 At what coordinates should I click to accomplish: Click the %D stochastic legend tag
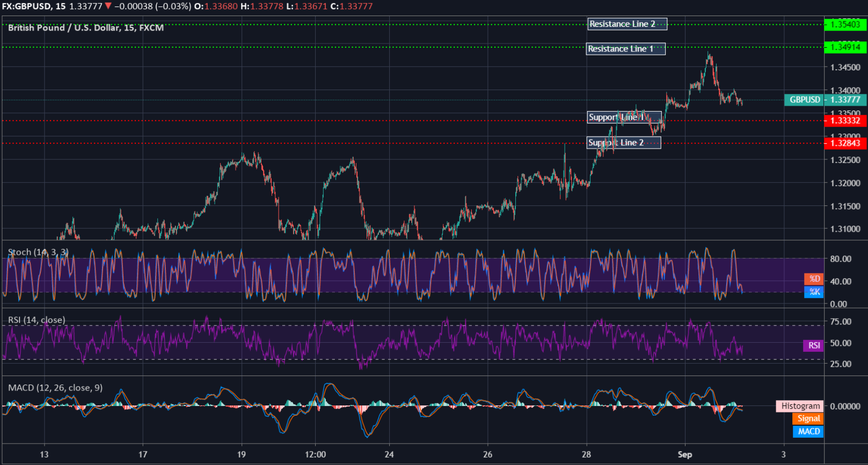coord(814,279)
